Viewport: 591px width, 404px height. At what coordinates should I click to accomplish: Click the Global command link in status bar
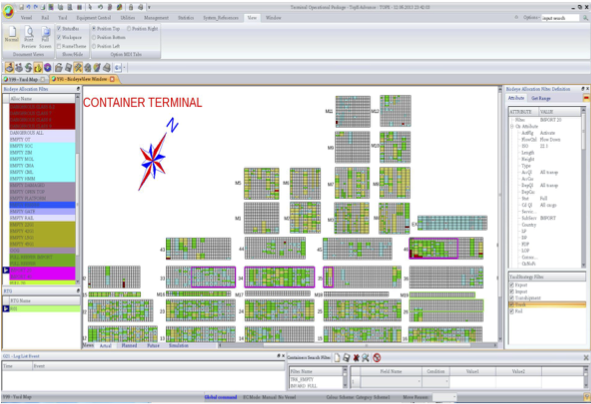click(220, 397)
